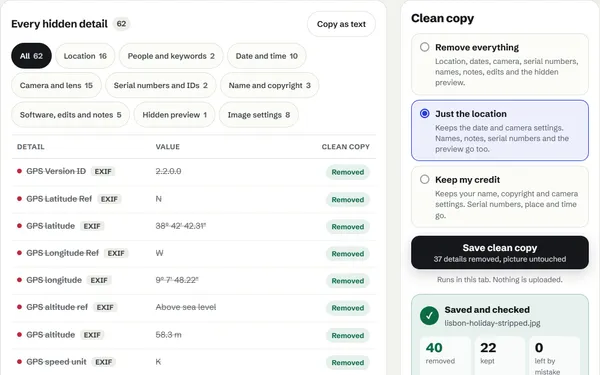Click the Removed badge for GPS speed unit

click(347, 363)
